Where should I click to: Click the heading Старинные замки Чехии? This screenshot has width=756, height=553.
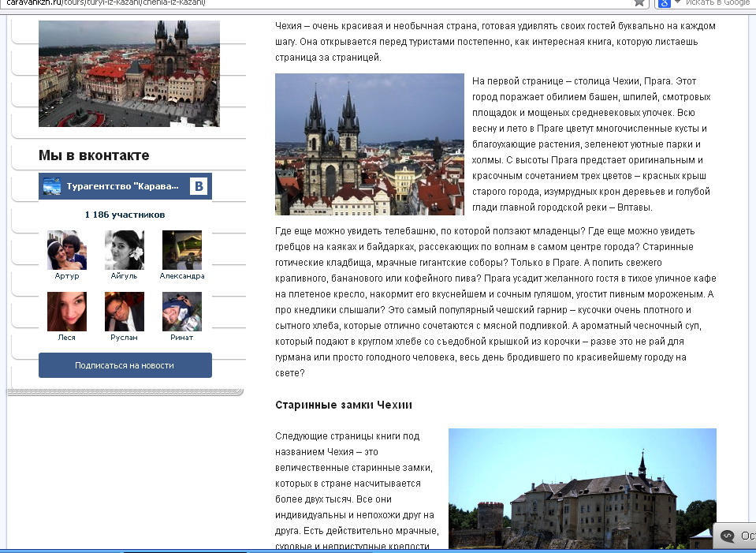[344, 405]
